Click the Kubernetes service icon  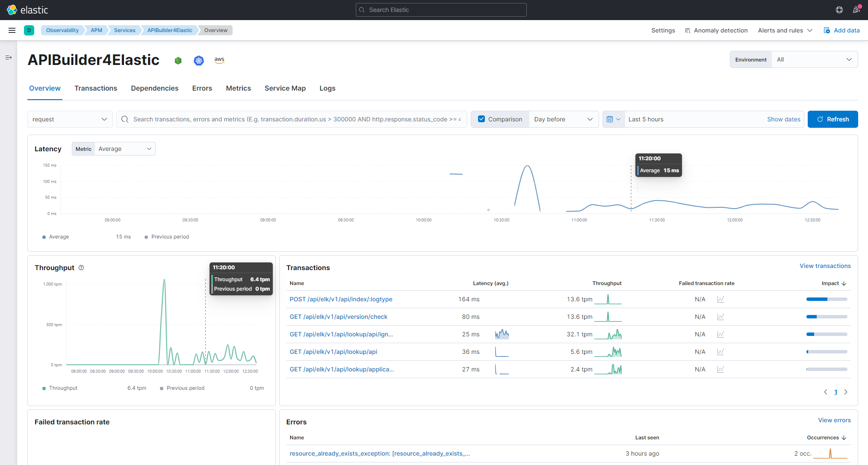[x=199, y=61]
